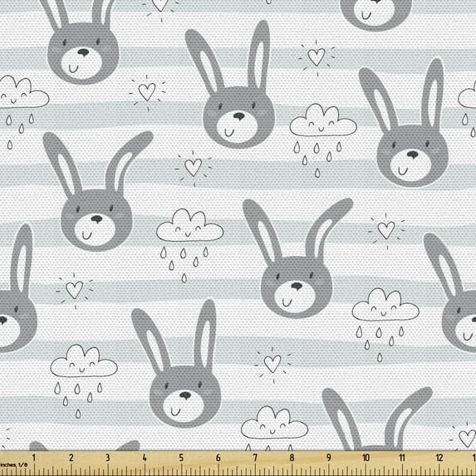476x476 pixels.
Task: Click the number 5 on the ruler
Action: pos(181,458)
